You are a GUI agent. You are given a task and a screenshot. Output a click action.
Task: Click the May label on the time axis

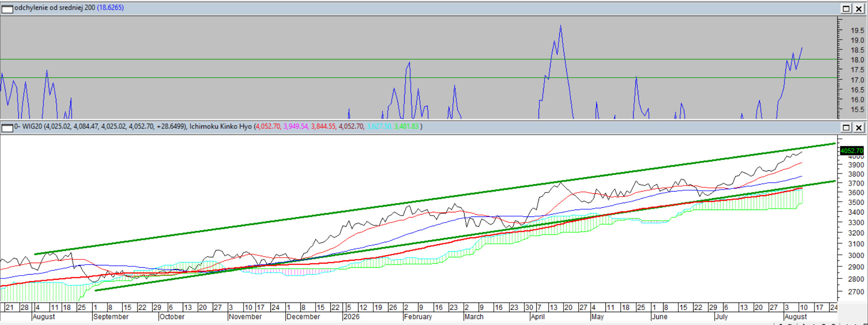pyautogui.click(x=598, y=317)
